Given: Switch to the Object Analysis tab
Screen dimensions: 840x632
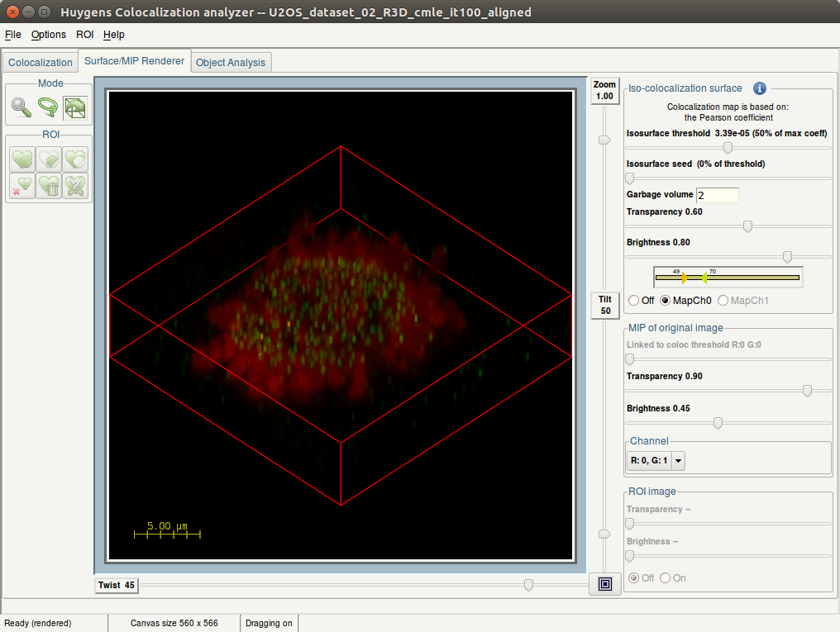Looking at the screenshot, I should 231,63.
